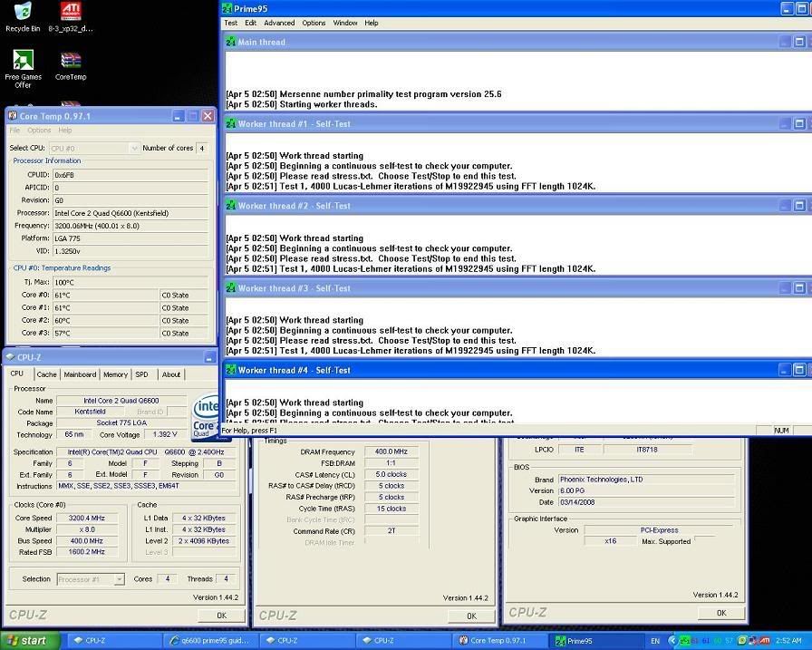
Task: Click the NUM indicator in Prime95 status bar
Action: pyautogui.click(x=781, y=431)
